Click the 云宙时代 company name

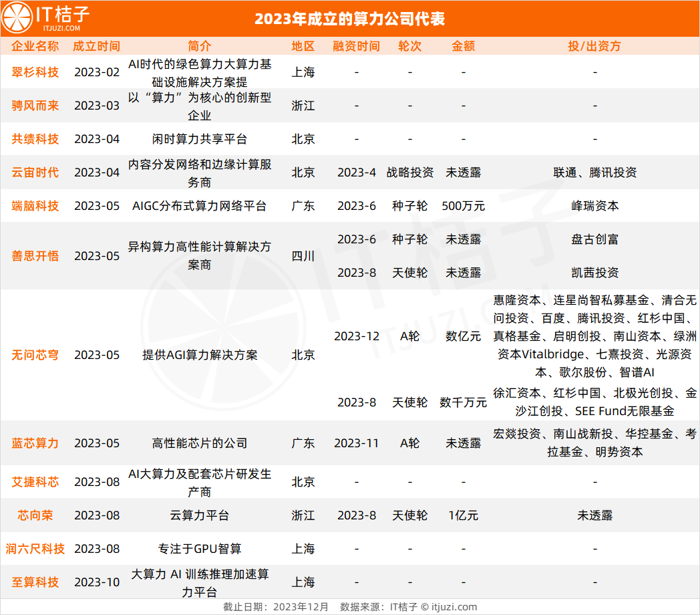click(x=35, y=172)
